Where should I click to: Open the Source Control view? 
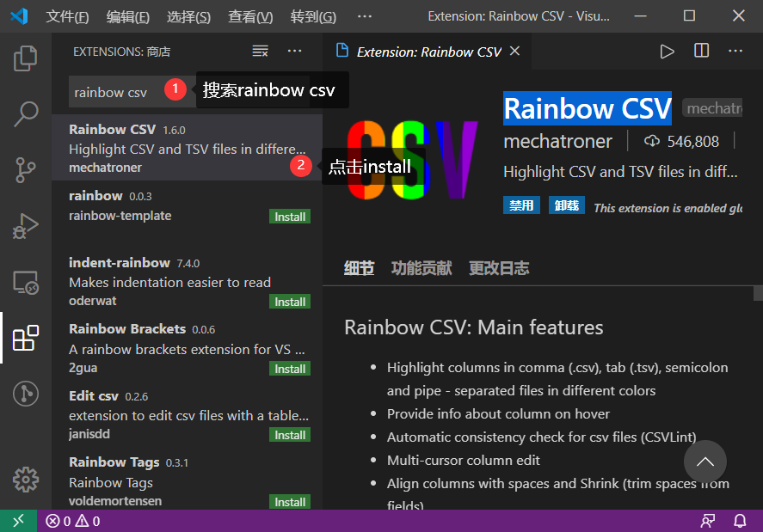pos(26,170)
